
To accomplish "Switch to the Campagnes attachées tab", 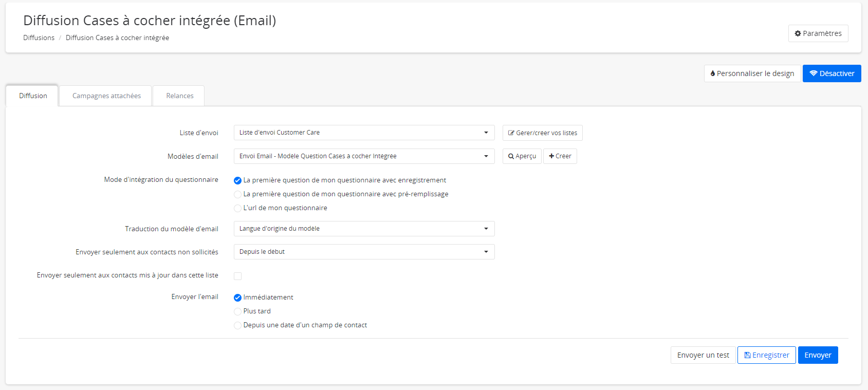I will (106, 96).
